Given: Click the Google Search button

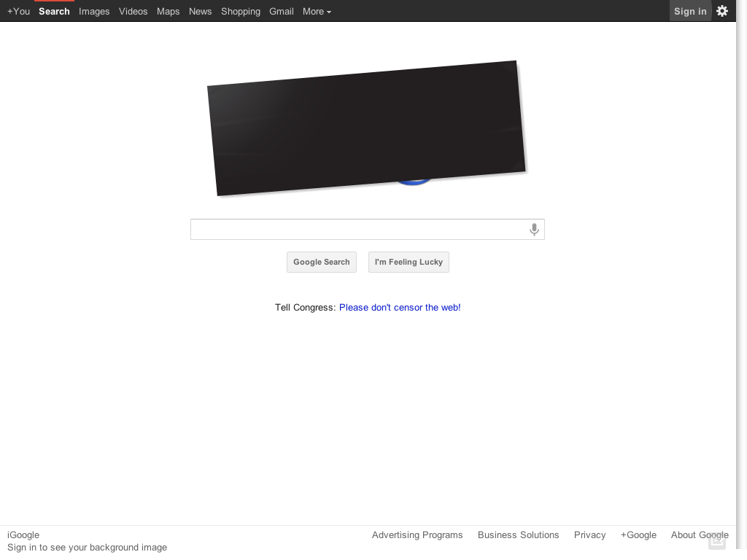Looking at the screenshot, I should tap(322, 262).
